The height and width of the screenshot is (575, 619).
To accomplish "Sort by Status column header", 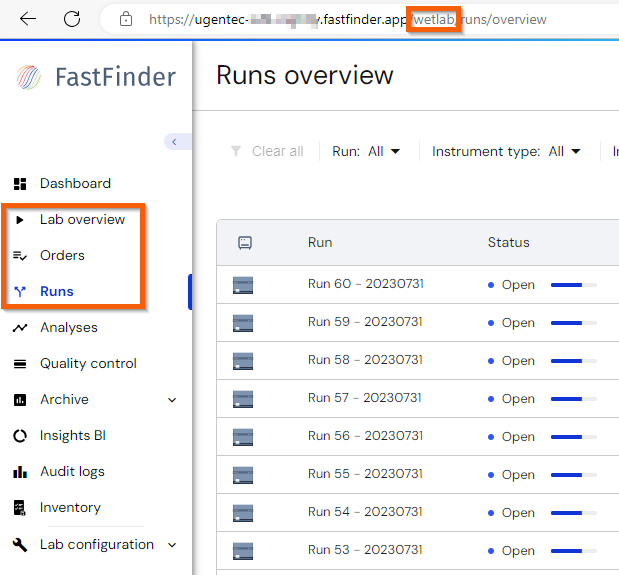I will (508, 242).
